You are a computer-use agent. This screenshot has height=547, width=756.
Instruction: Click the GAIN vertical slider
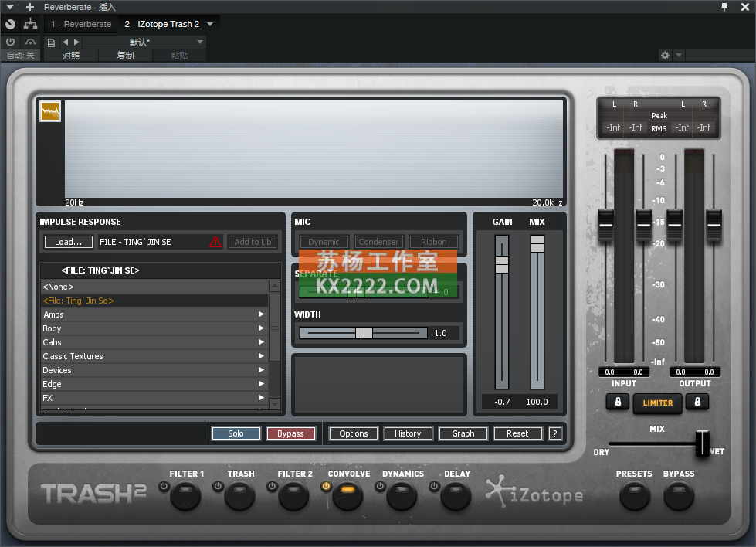tap(502, 311)
